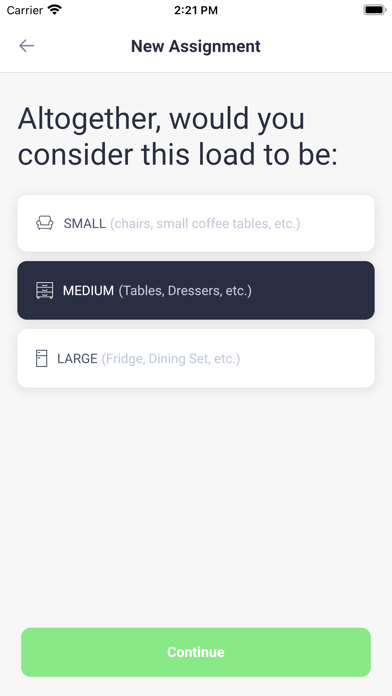Select the LARGE load option card
392x696 pixels.
[196, 358]
